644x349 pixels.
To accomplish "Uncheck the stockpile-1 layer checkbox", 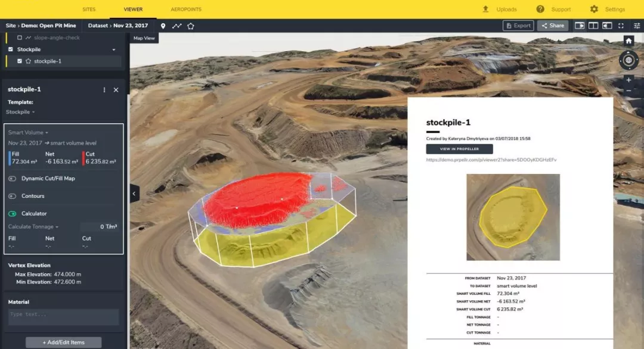I will (20, 61).
